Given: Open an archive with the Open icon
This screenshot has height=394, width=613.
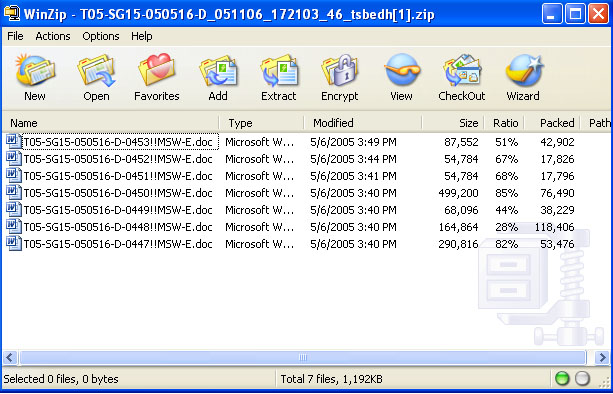Looking at the screenshot, I should 96,71.
